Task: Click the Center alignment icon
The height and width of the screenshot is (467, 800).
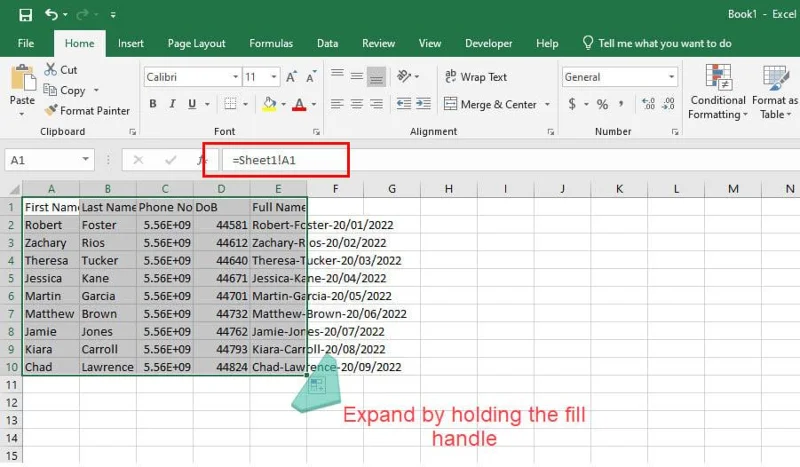Action: pos(357,104)
